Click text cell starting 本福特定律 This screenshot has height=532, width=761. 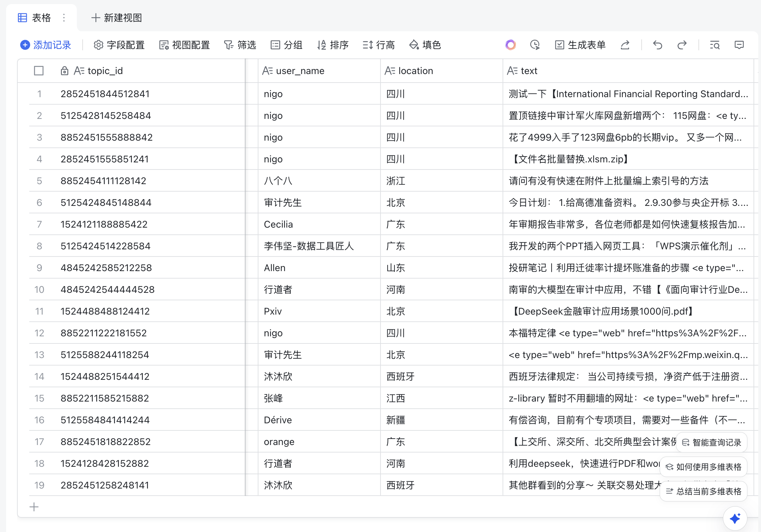click(x=628, y=333)
